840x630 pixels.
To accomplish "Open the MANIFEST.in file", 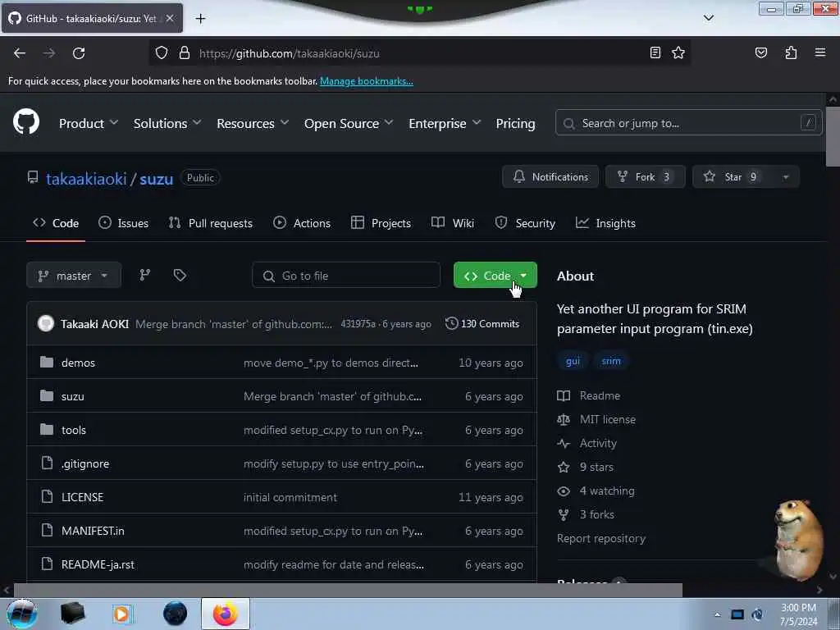I will [93, 531].
